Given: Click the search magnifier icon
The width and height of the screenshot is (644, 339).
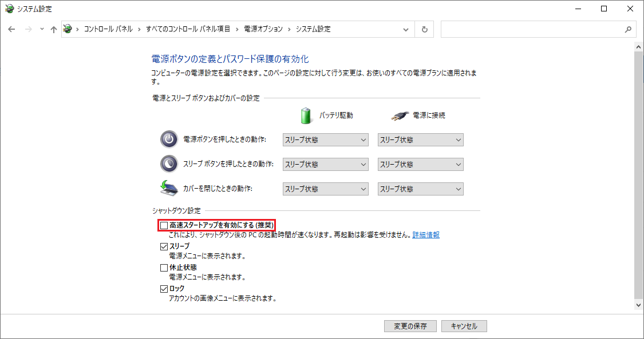Looking at the screenshot, I should click(627, 29).
